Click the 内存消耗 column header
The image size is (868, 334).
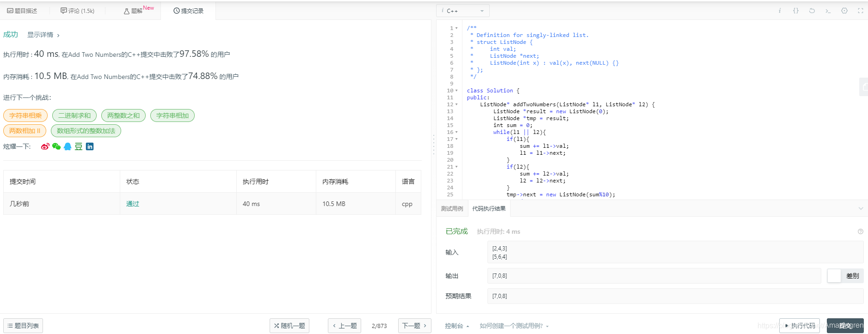(x=356, y=182)
